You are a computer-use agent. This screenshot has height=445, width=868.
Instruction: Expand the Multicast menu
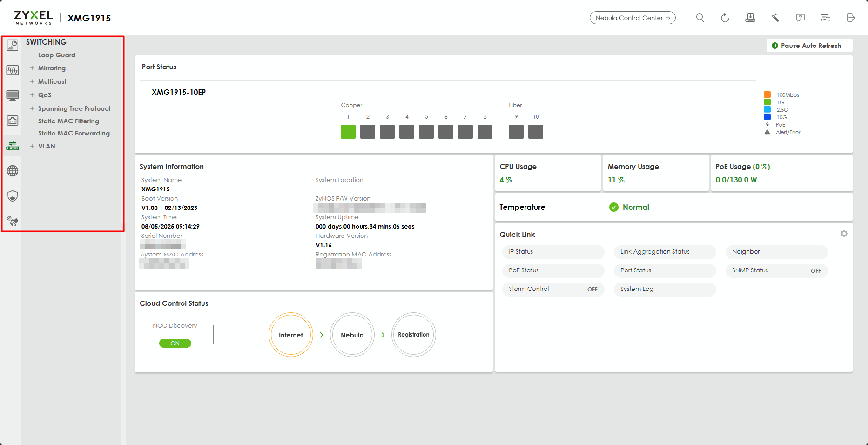tap(32, 81)
